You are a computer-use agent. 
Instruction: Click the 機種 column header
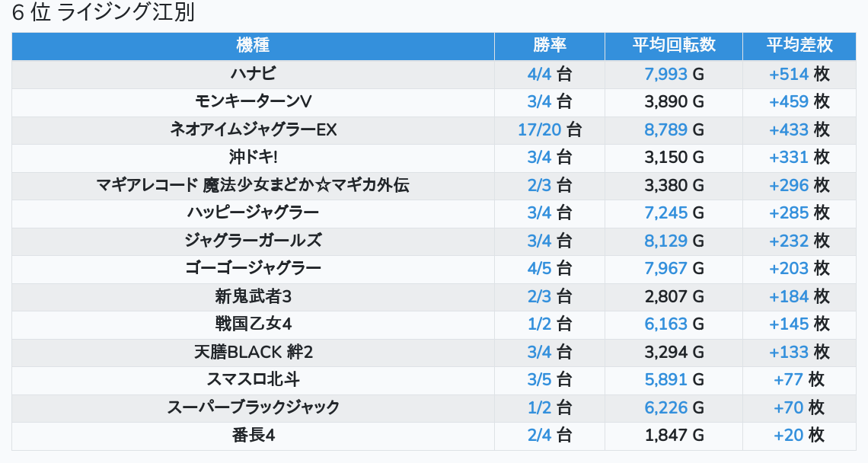tap(253, 46)
